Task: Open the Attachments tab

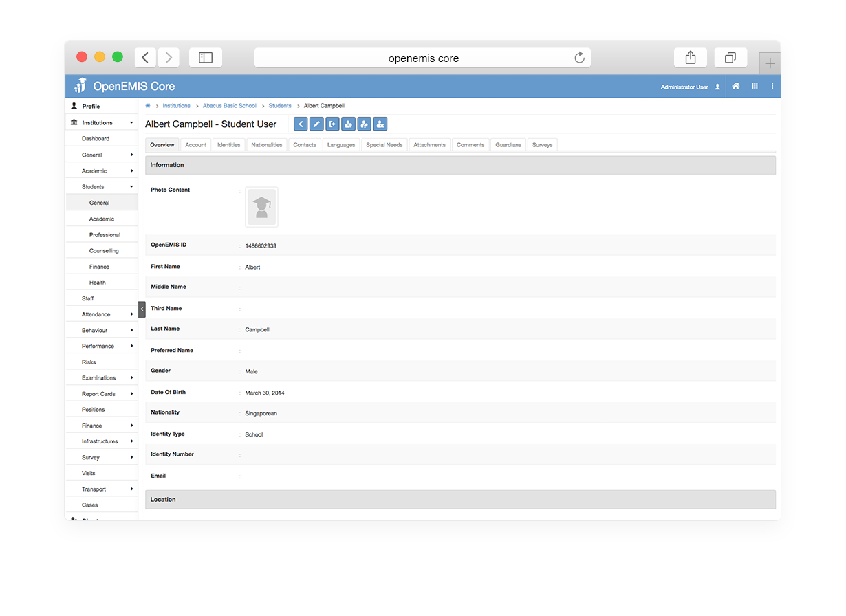Action: pos(430,145)
